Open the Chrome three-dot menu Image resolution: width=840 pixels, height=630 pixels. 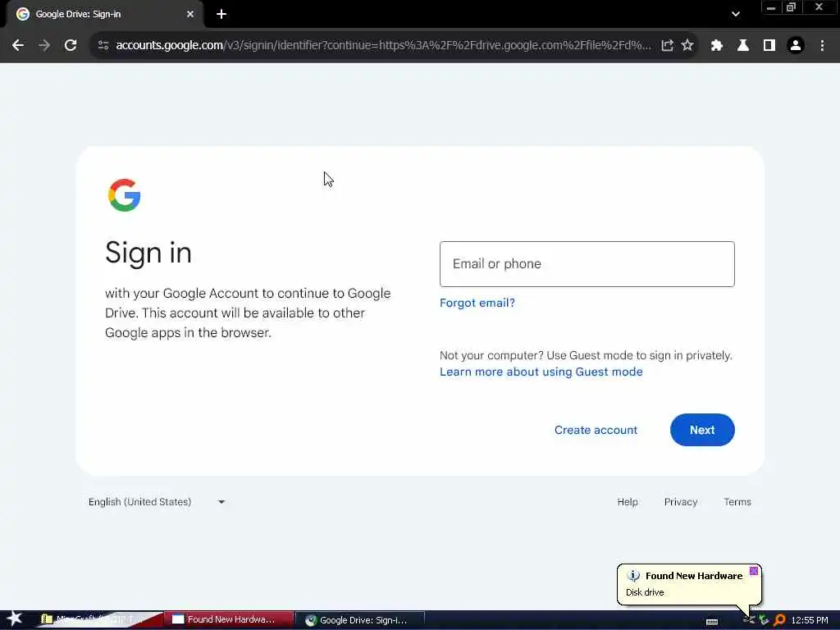pyautogui.click(x=822, y=46)
